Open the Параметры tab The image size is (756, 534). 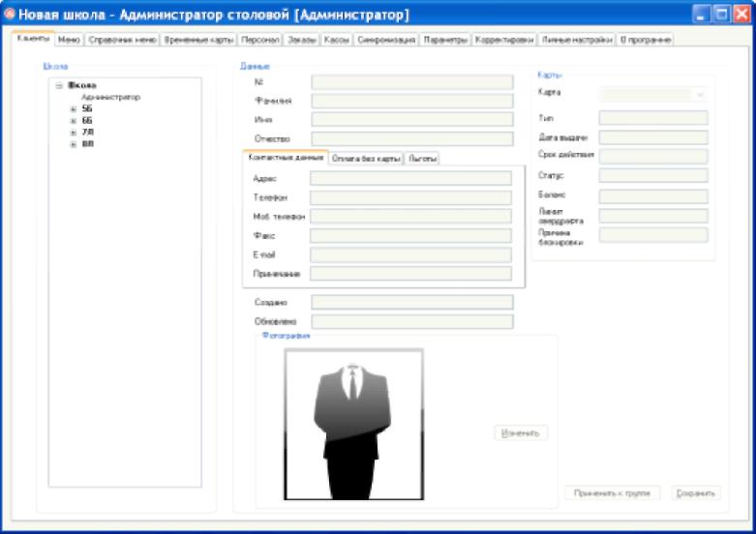(445, 40)
